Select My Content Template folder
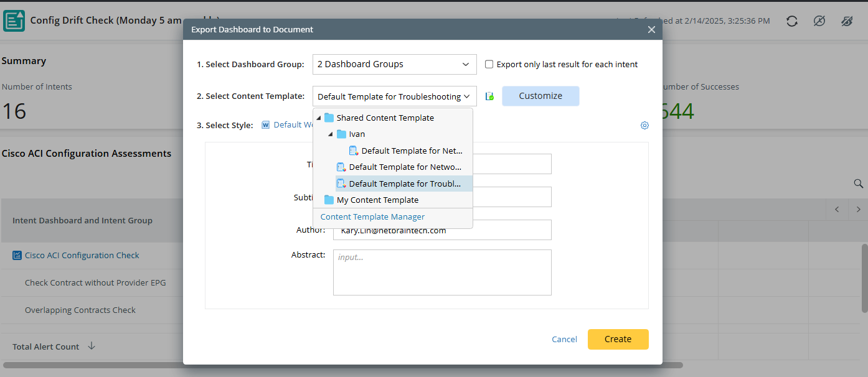 (377, 200)
